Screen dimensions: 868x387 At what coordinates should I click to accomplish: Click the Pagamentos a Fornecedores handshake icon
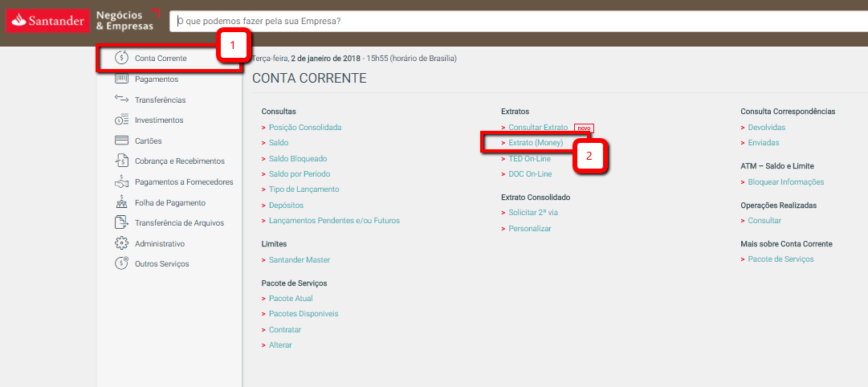click(x=121, y=181)
